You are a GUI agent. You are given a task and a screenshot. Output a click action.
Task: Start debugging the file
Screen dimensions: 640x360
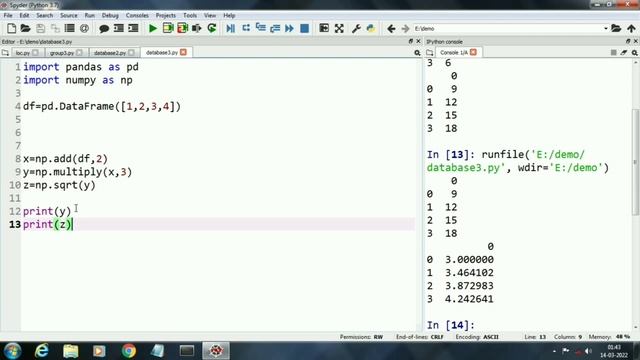point(231,28)
